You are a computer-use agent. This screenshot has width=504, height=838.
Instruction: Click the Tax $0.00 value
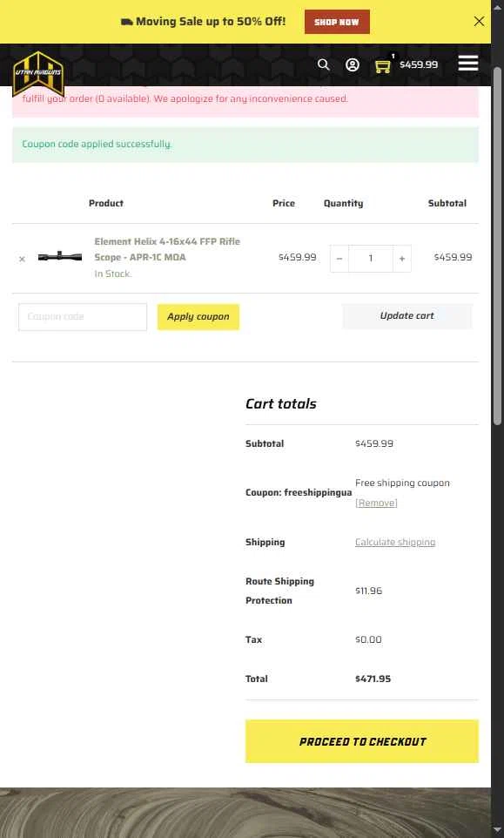point(368,639)
